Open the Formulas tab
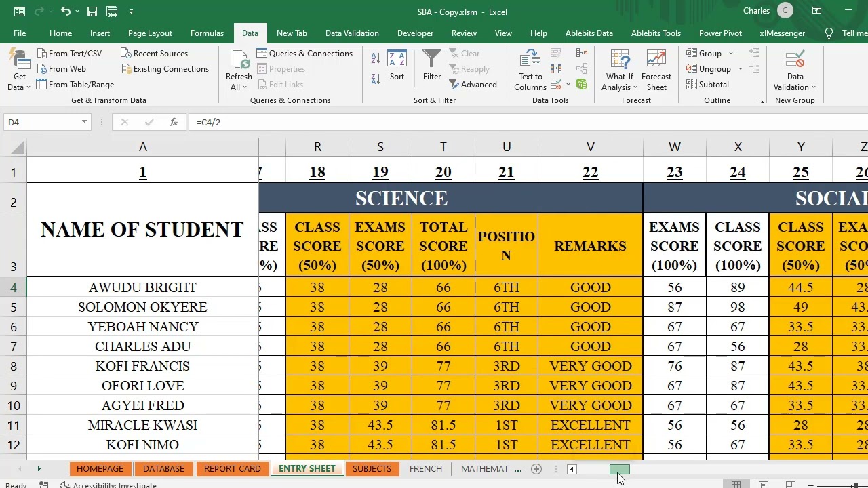This screenshot has height=488, width=868. click(x=207, y=33)
